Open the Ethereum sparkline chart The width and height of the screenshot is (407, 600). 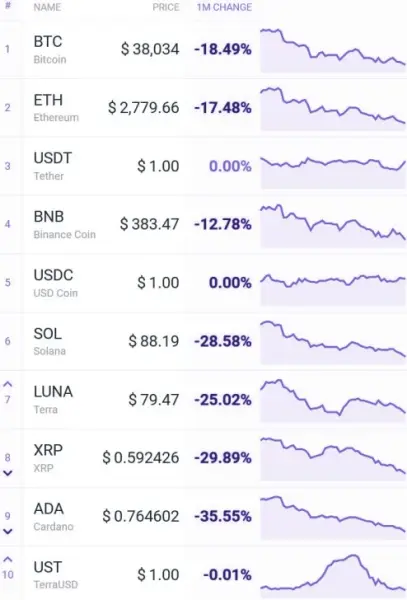tap(333, 109)
